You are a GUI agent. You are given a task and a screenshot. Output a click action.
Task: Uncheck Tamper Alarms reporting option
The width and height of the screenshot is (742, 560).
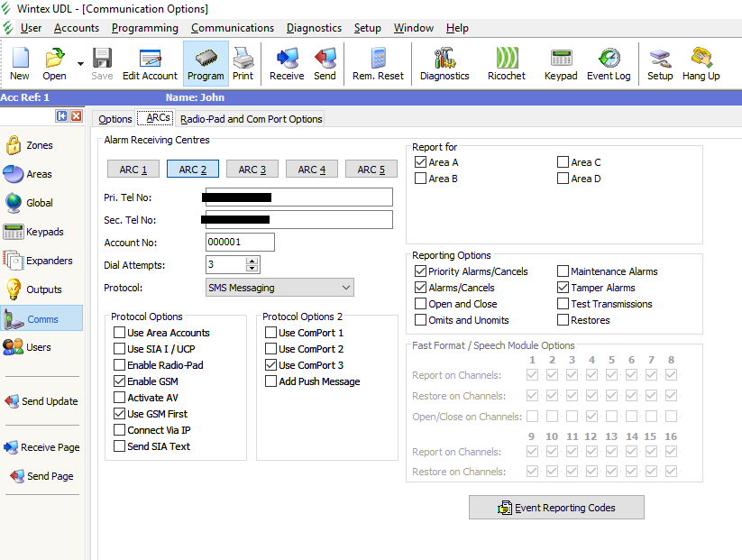tap(563, 288)
